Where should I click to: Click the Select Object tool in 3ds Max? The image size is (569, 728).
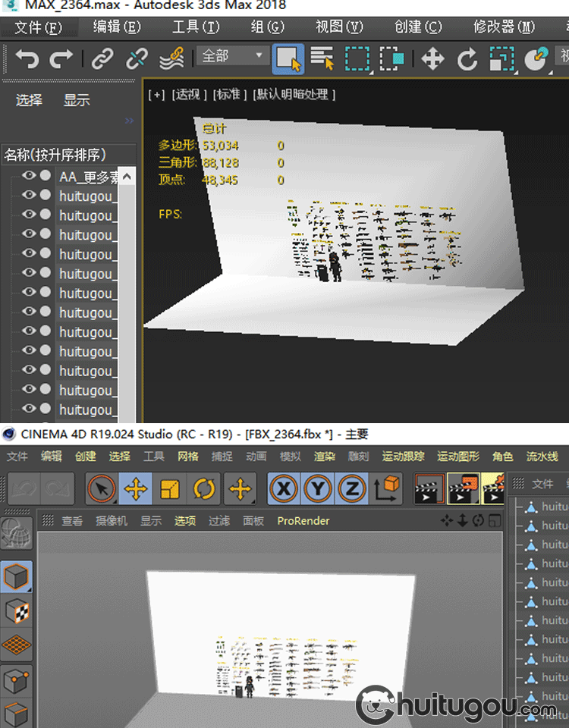coord(288,58)
